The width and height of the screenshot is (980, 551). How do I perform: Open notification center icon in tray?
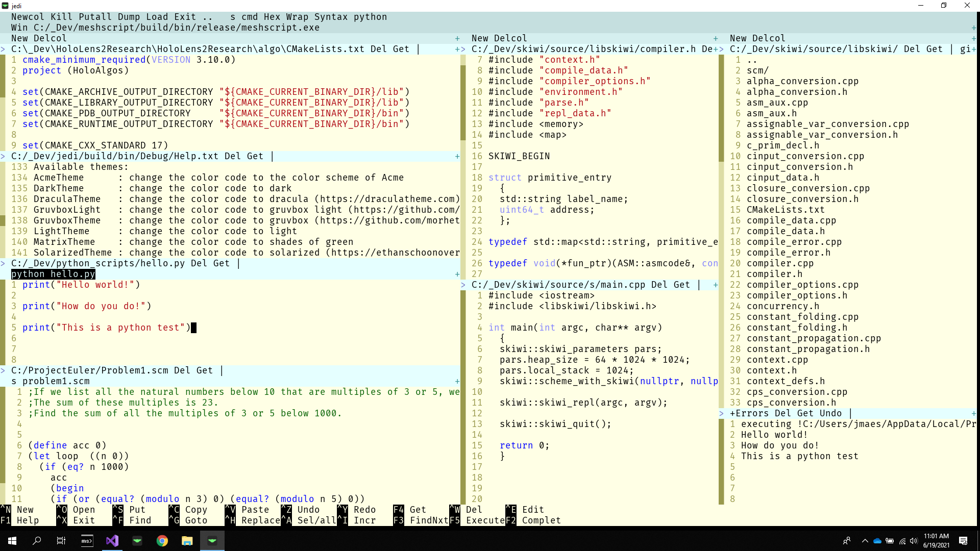[963, 541]
